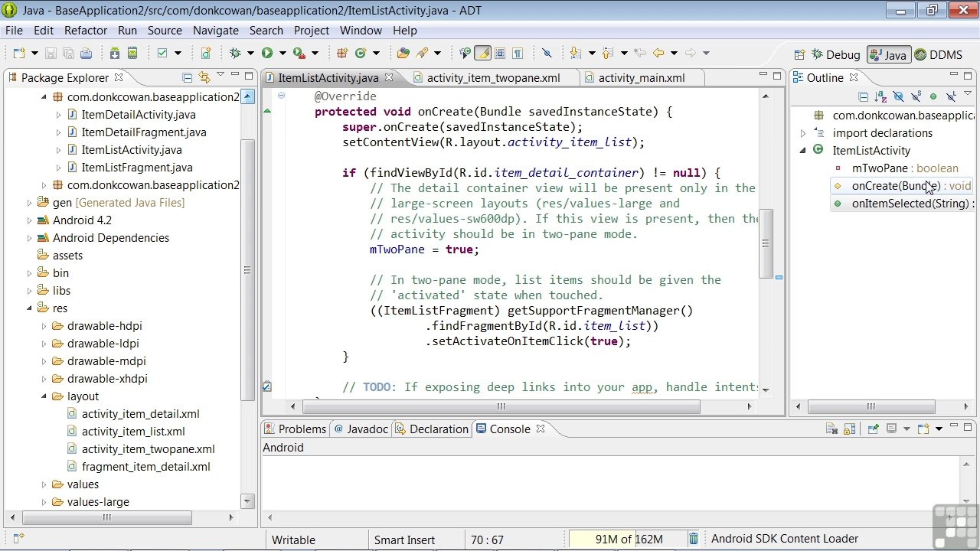
Task: Click the Open Type folder icon
Action: pyautogui.click(x=403, y=53)
